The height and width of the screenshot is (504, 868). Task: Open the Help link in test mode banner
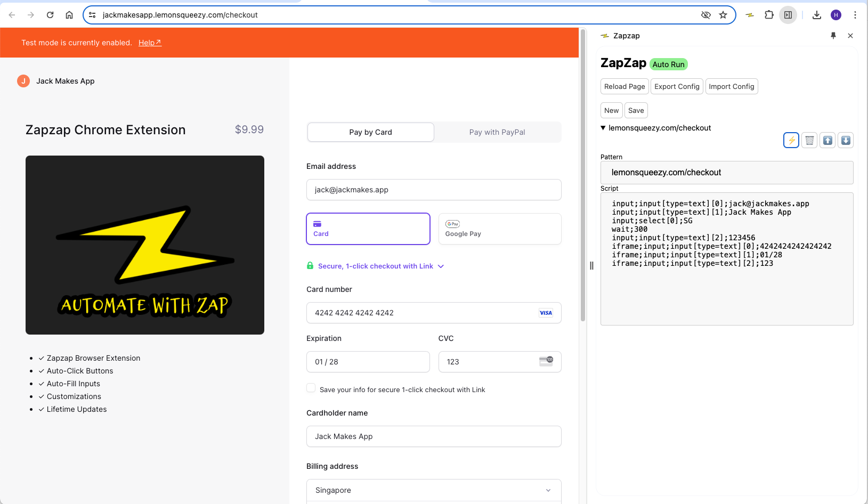(x=150, y=43)
